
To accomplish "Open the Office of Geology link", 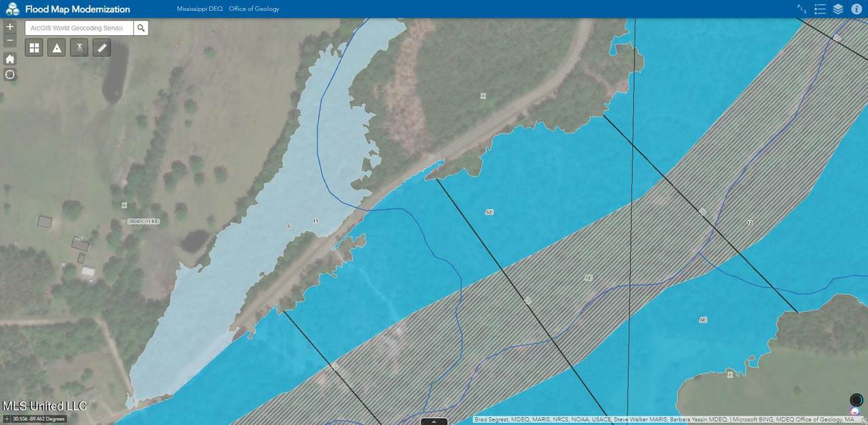I will 254,9.
